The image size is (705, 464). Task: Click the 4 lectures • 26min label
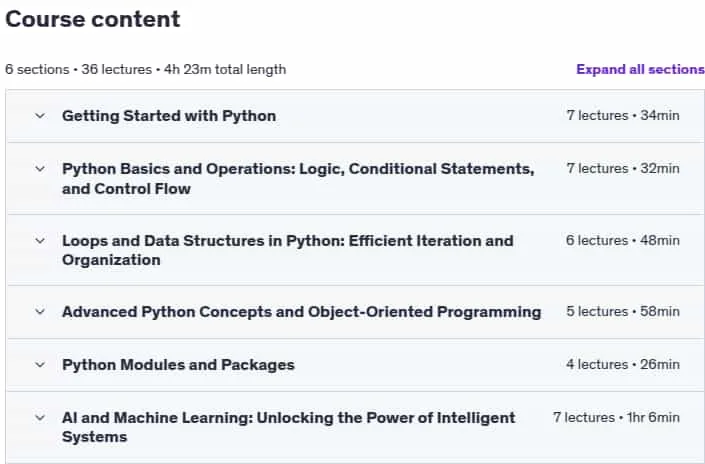point(623,364)
